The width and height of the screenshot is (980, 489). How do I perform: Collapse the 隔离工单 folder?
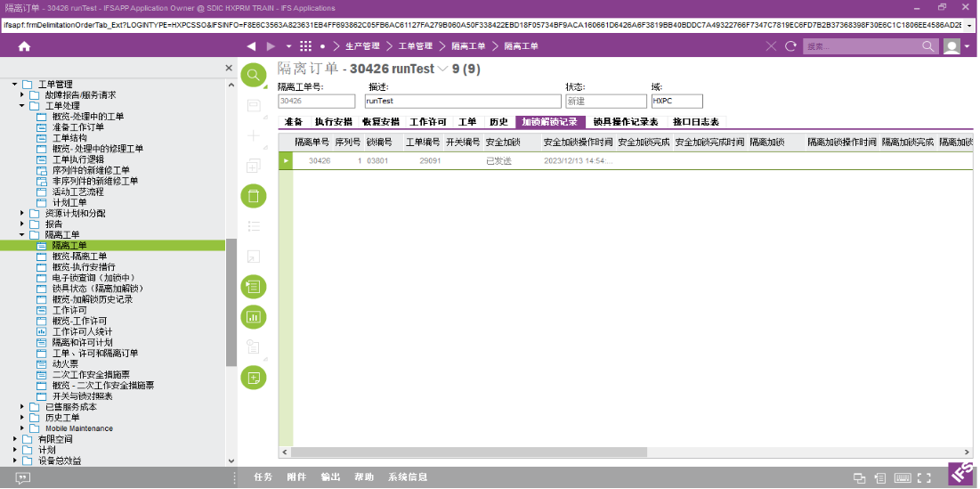click(22, 234)
